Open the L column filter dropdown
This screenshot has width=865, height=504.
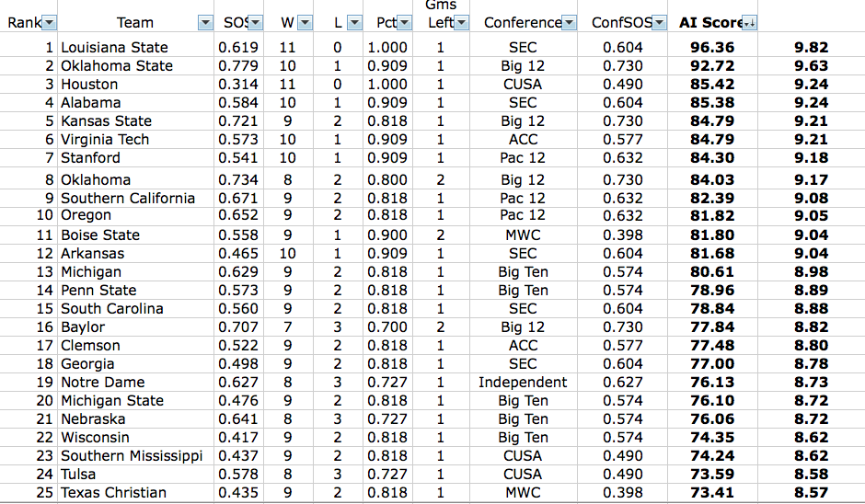click(x=354, y=23)
